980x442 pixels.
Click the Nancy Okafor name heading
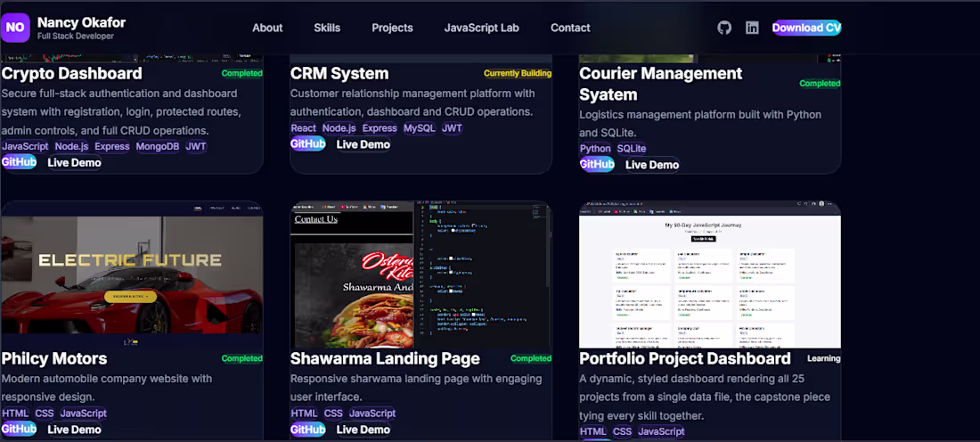(x=81, y=22)
